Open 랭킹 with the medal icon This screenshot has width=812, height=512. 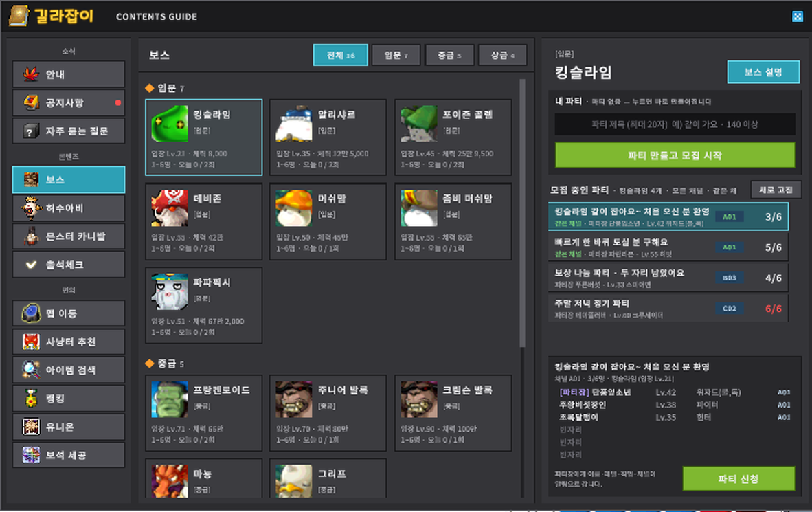(69, 399)
